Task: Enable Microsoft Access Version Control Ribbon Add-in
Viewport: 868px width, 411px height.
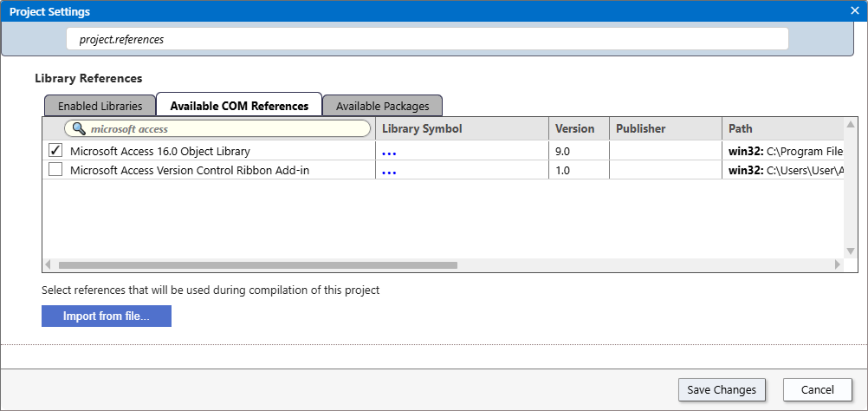Action: 55,171
